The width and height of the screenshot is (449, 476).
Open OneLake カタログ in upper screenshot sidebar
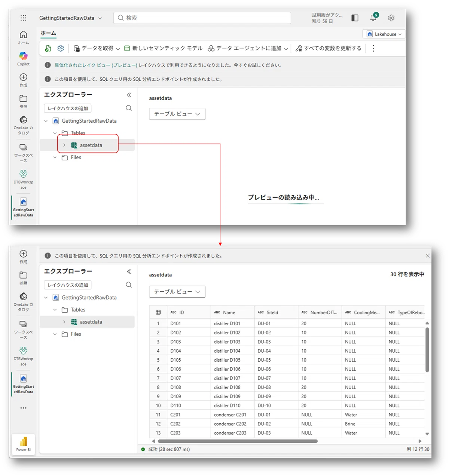click(23, 125)
